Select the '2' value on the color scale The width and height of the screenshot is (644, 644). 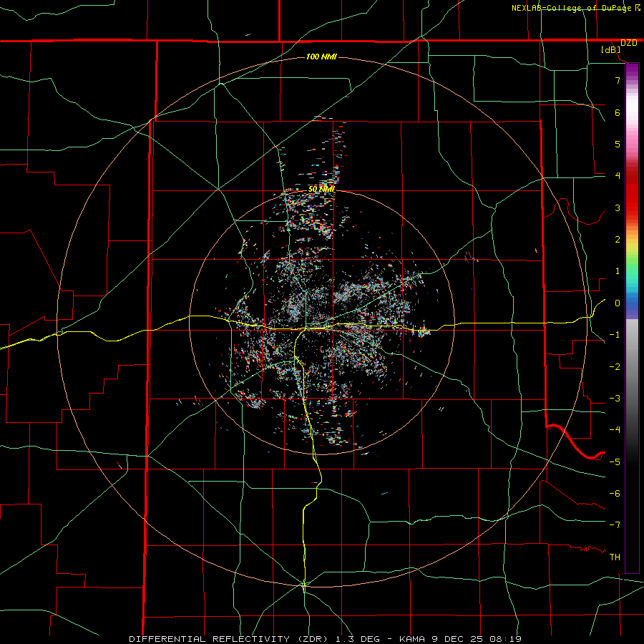(x=618, y=240)
